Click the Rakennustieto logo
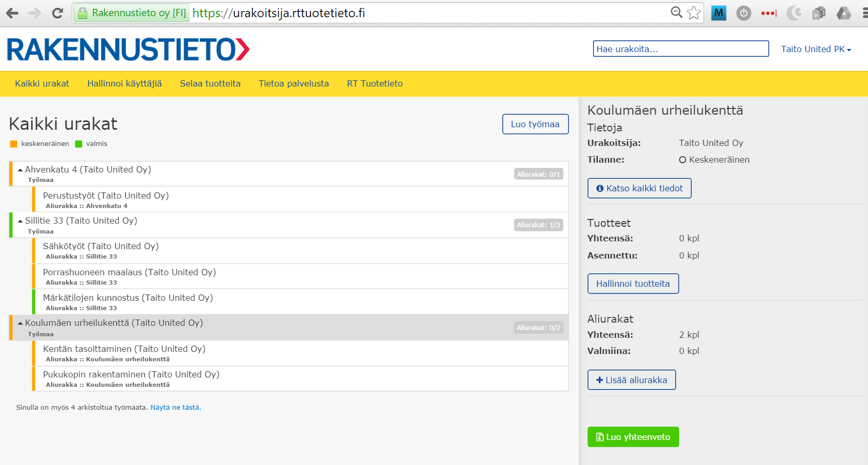868x465 pixels. pos(128,50)
